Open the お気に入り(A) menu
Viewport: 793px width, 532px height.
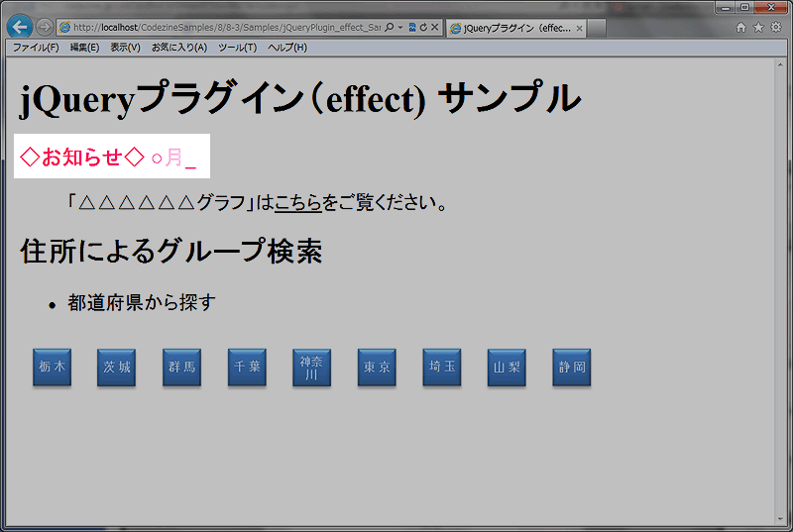[x=179, y=48]
